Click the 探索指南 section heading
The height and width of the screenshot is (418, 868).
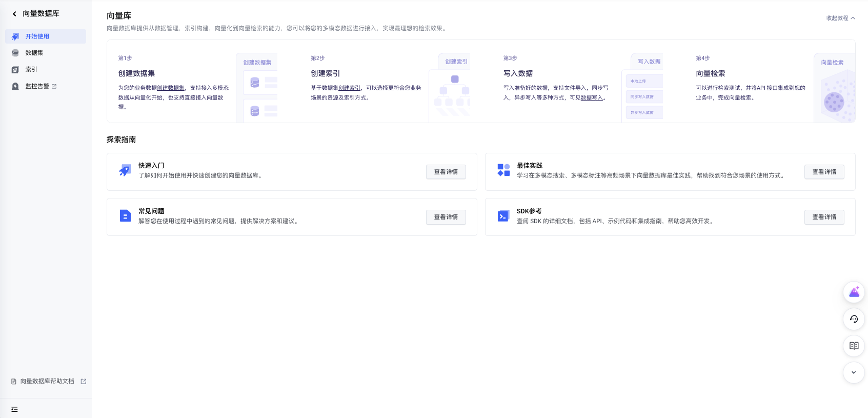122,140
